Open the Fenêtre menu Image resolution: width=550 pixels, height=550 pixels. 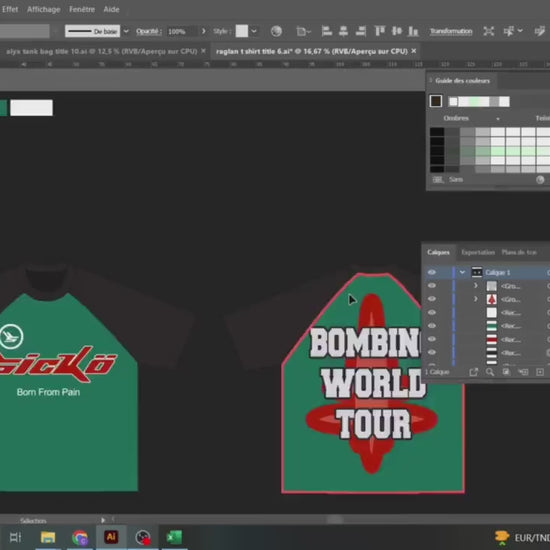82,9
